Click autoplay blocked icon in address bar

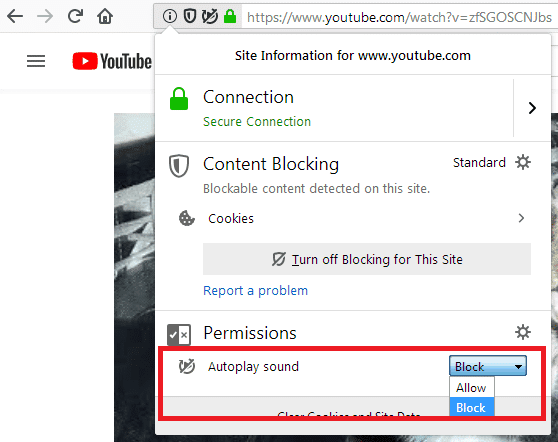click(x=210, y=16)
